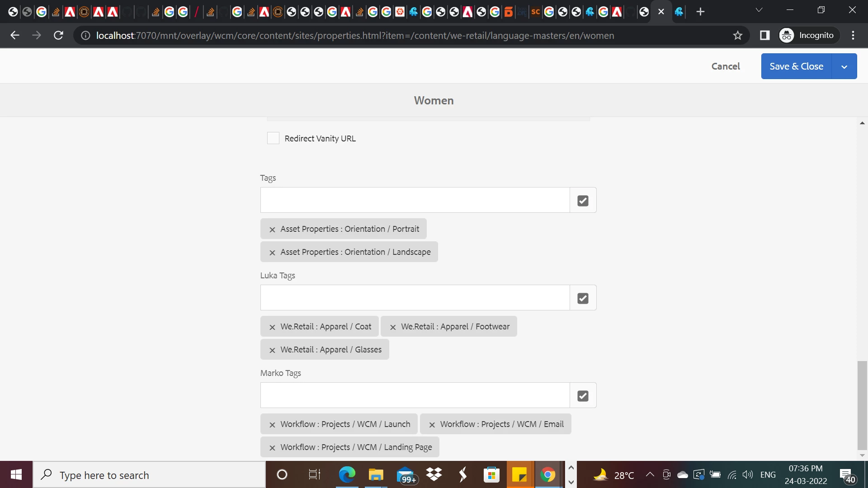Image resolution: width=868 pixels, height=488 pixels.
Task: Open Chrome three-dot menu
Action: 853,35
